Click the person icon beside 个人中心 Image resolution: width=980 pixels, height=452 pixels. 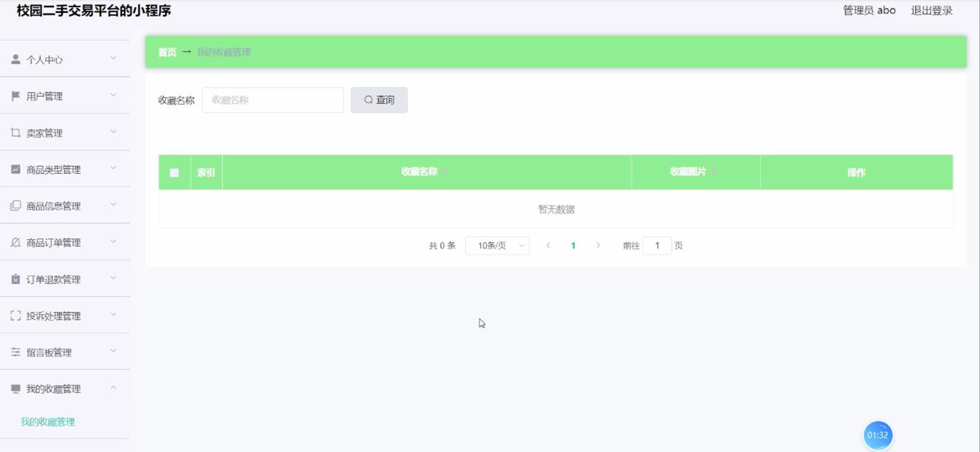tap(16, 59)
